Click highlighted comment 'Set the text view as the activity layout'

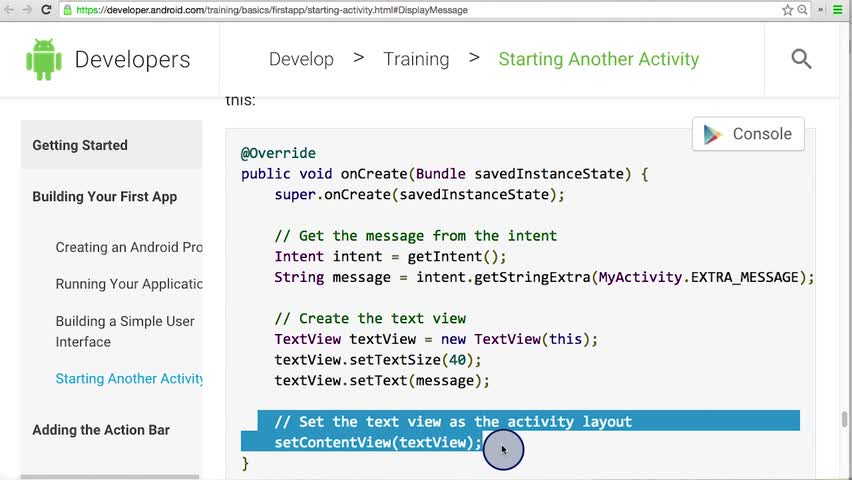tap(453, 422)
